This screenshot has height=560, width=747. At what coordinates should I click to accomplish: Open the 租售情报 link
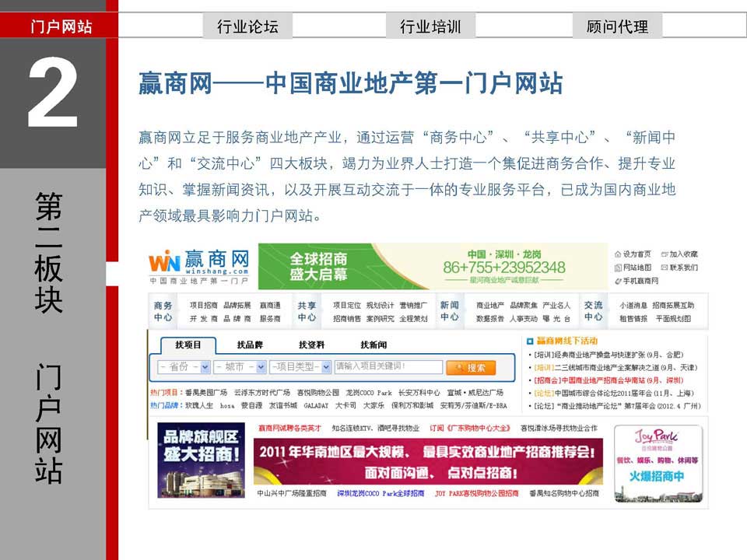pyautogui.click(x=633, y=319)
